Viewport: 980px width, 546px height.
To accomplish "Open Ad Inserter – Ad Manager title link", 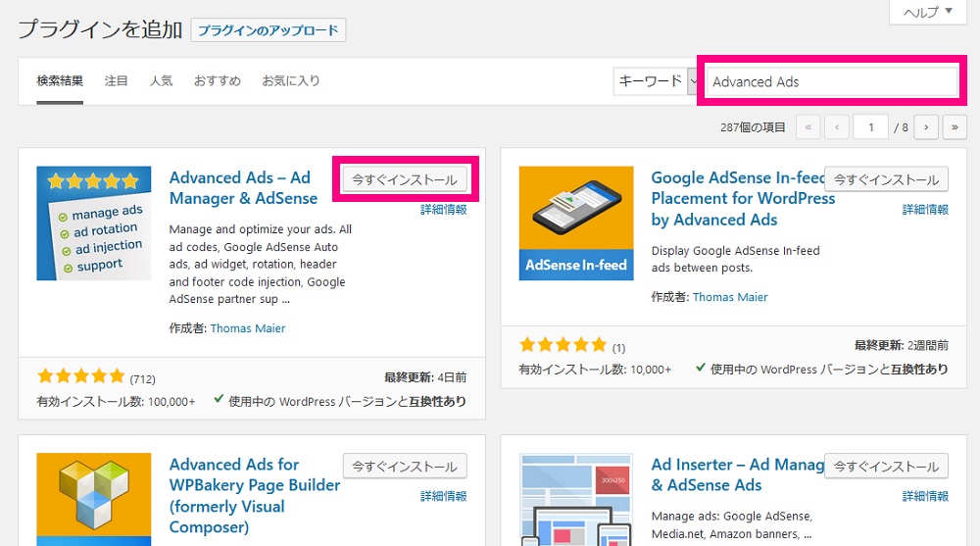I will 738,474.
